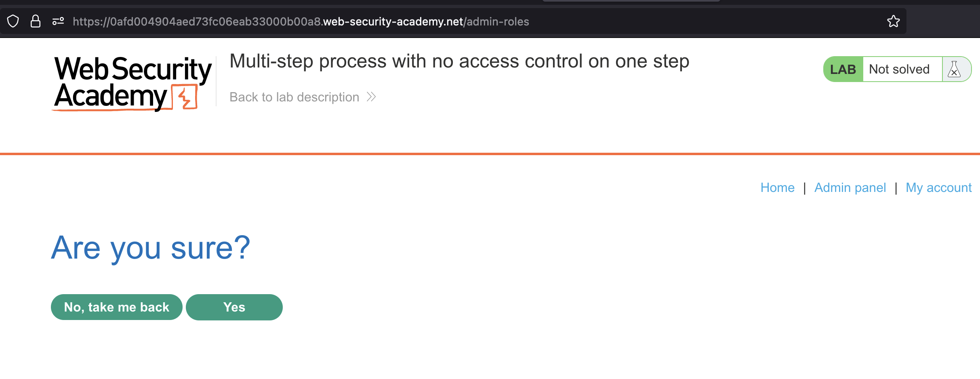
Task: Click the padlock site security icon
Action: [x=36, y=21]
